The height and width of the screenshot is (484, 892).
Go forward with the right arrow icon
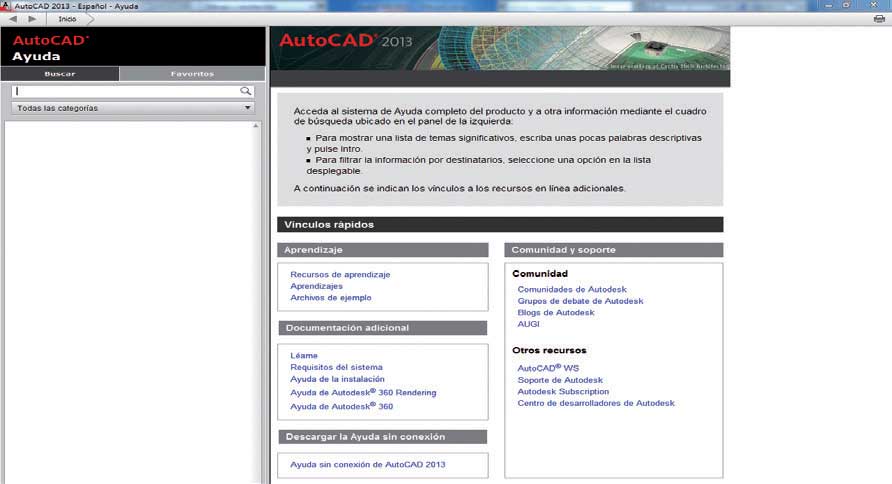click(32, 19)
